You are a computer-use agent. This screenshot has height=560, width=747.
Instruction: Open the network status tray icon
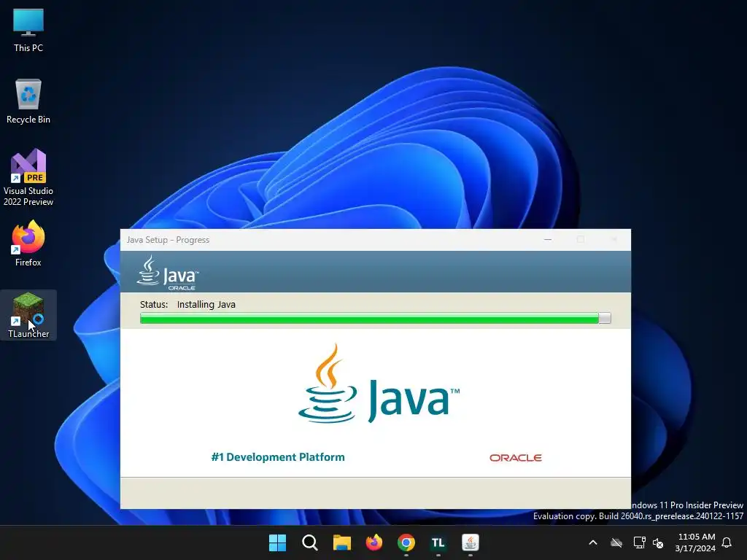pos(639,542)
